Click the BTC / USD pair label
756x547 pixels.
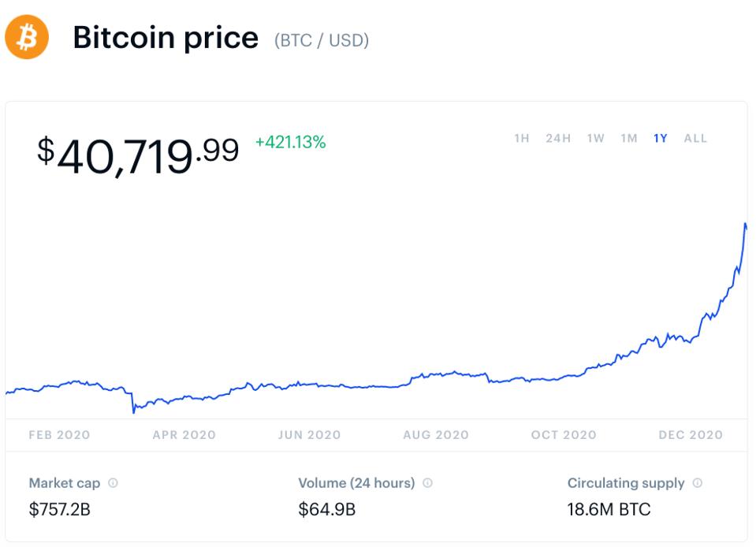318,39
